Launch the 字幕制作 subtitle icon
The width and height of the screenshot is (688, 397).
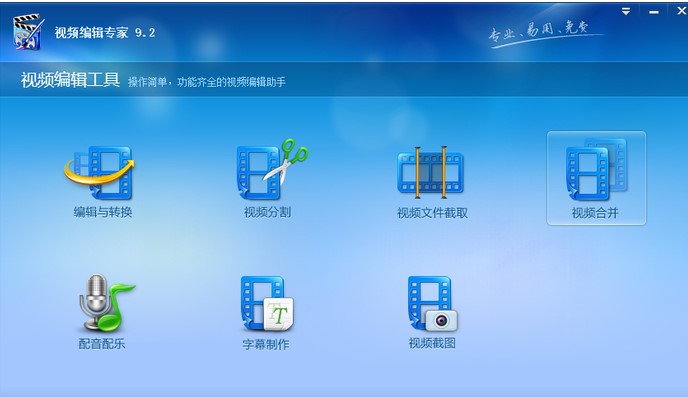(x=267, y=304)
